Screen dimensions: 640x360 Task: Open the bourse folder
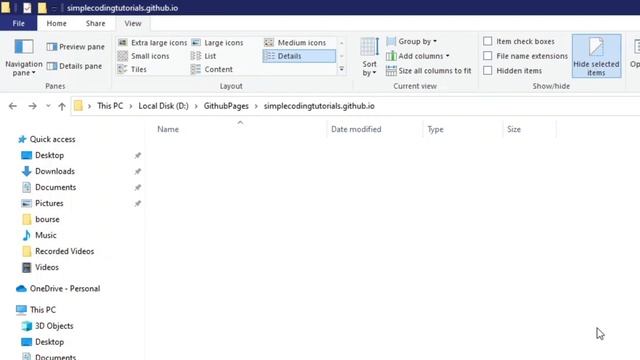[x=40, y=219]
